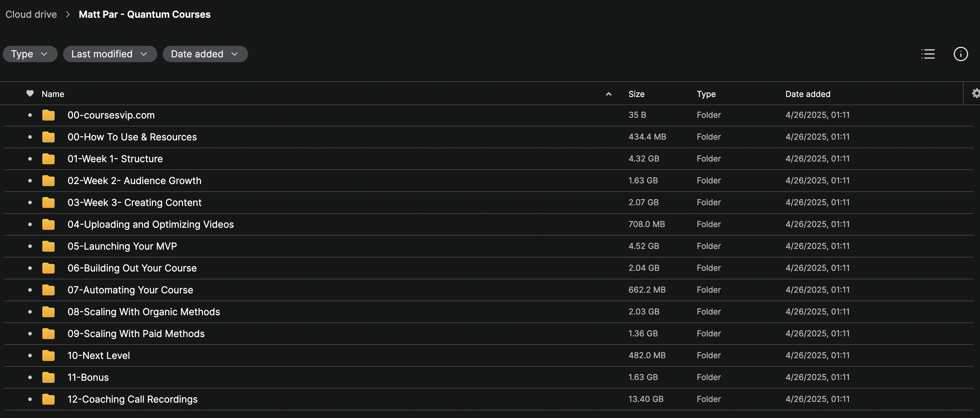Image resolution: width=980 pixels, height=418 pixels.
Task: Sort by the Size column header
Action: 636,94
